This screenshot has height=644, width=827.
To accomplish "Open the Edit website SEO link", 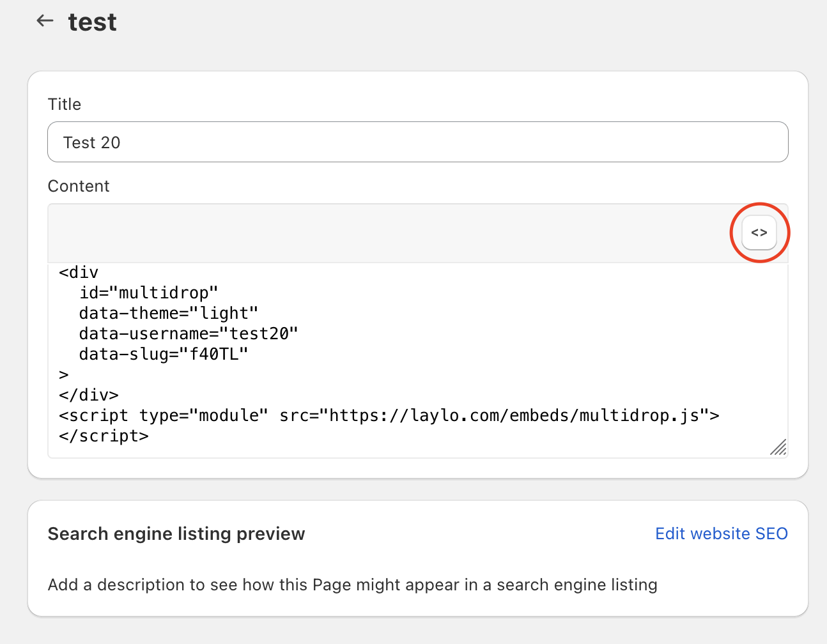I will [x=721, y=533].
